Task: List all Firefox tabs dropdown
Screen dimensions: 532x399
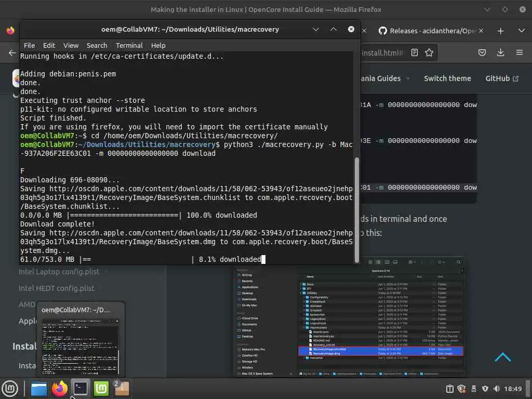Action: click(x=522, y=31)
